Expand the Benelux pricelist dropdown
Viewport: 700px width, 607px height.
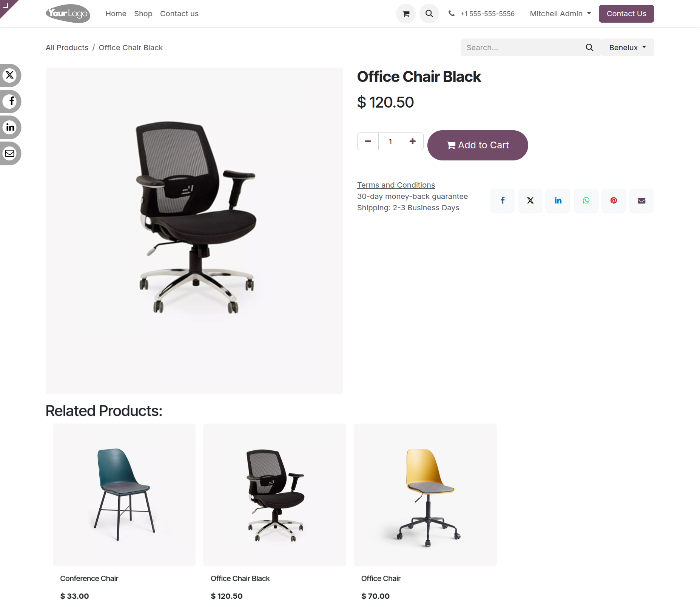pos(628,48)
